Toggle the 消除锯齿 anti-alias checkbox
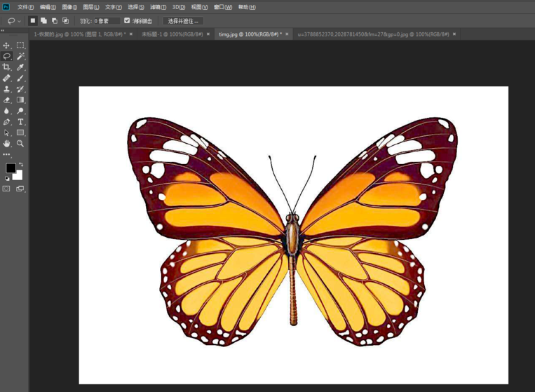 coord(127,21)
